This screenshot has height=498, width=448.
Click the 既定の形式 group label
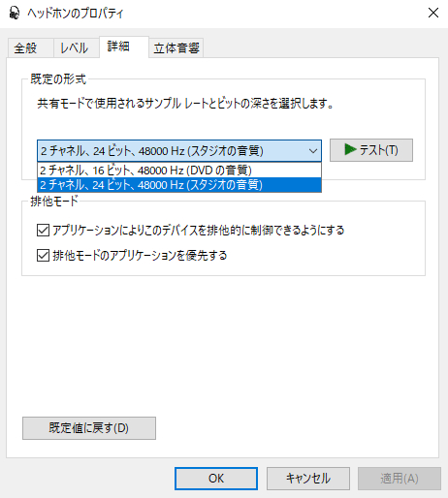click(x=58, y=79)
